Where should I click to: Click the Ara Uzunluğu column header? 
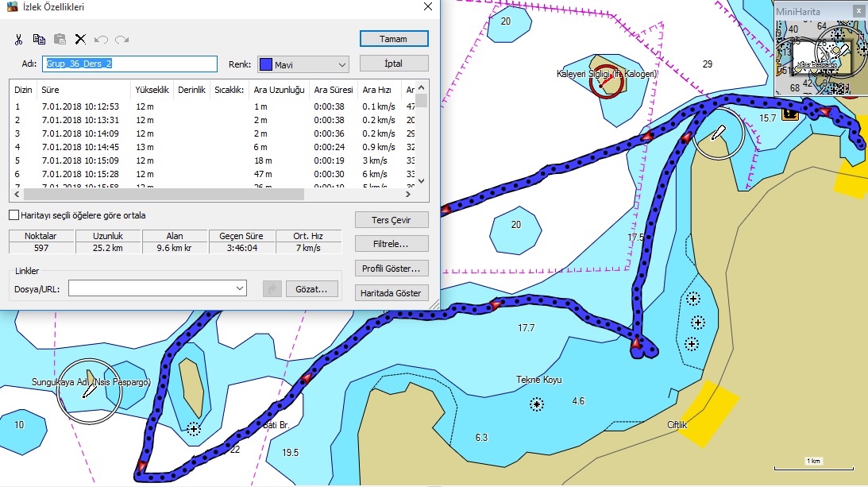[279, 90]
